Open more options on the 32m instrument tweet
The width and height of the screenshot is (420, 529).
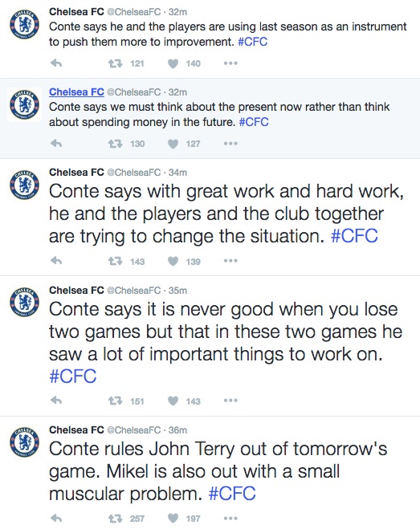(230, 63)
